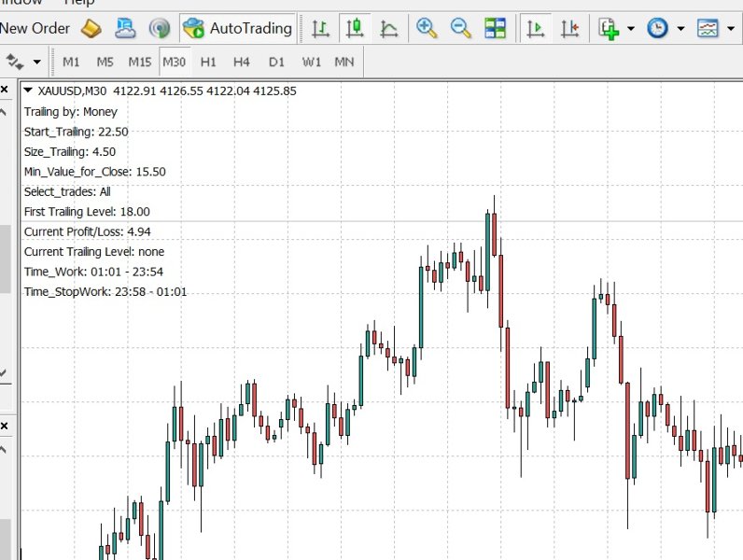Toggle the AutoTrading button

point(237,28)
